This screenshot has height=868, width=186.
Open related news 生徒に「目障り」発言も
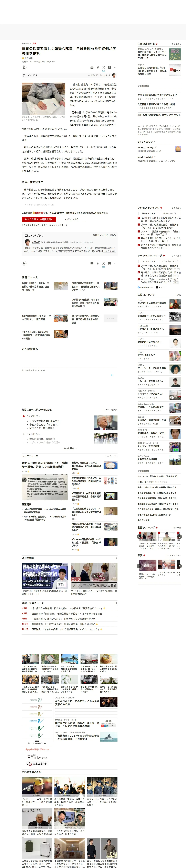pyautogui.click(x=36, y=286)
